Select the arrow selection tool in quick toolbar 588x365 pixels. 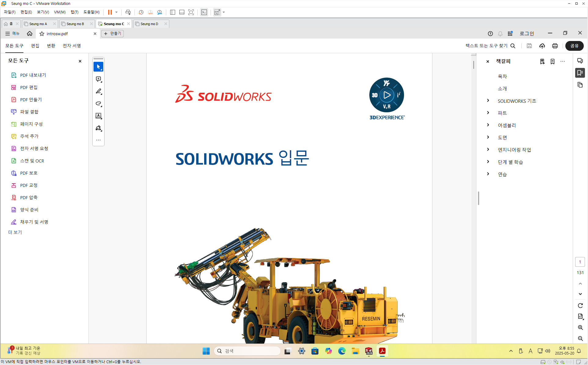point(98,67)
